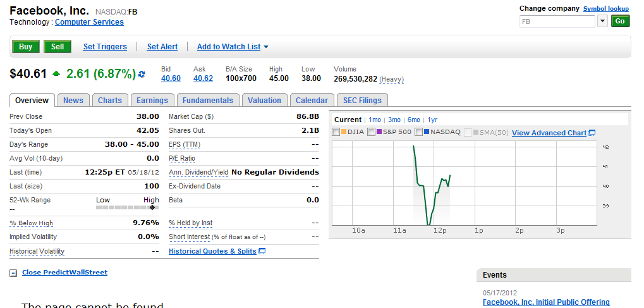The width and height of the screenshot is (644, 308).
Task: Enable the NASDAQ comparison checkbox
Action: coord(419,132)
